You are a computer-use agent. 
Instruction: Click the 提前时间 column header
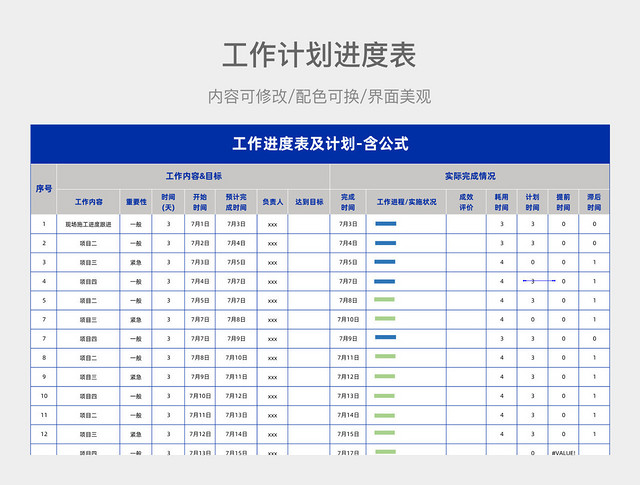click(x=563, y=202)
